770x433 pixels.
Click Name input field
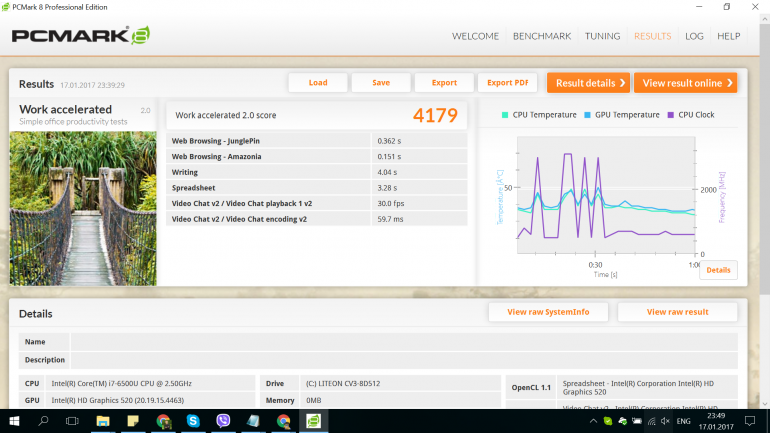coord(404,342)
